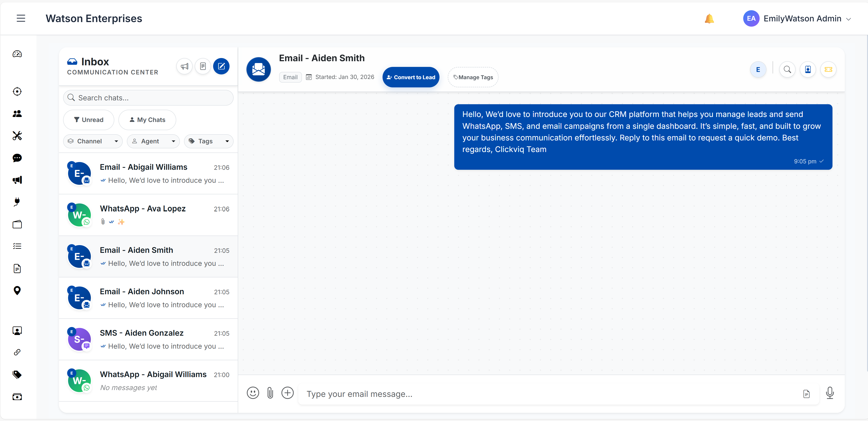Expand the Agent filter dropdown
Screen dimensions: 868x421
pos(153,141)
